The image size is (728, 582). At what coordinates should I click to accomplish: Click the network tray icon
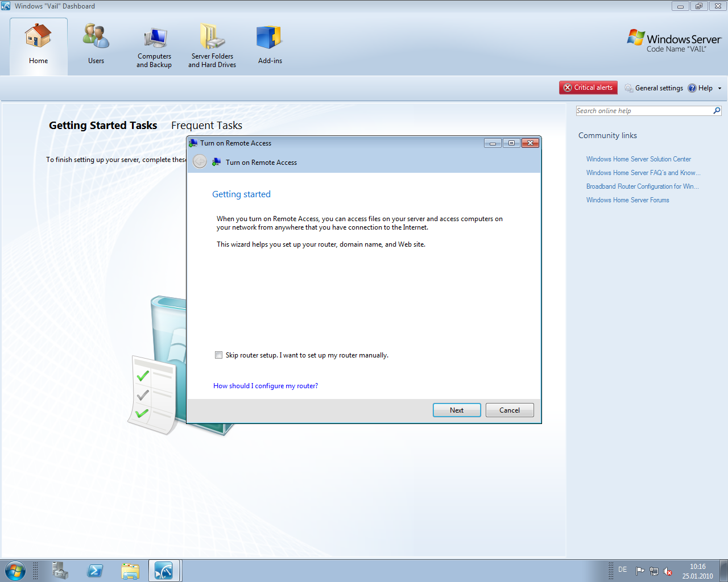[654, 571]
